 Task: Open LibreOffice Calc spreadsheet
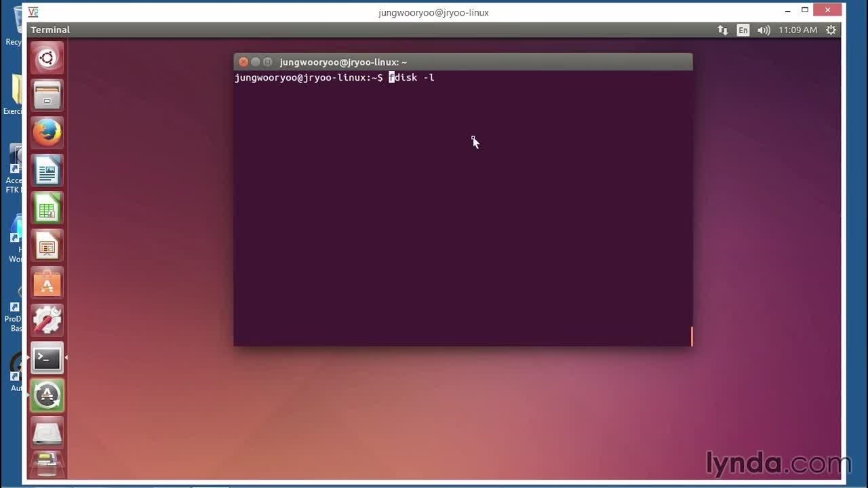(x=47, y=208)
